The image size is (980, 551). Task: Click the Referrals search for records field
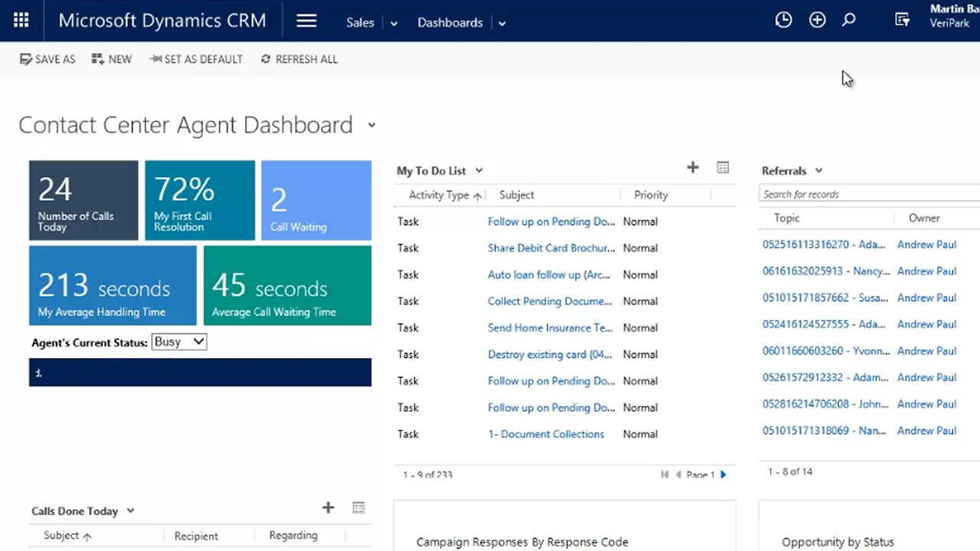[x=870, y=194]
